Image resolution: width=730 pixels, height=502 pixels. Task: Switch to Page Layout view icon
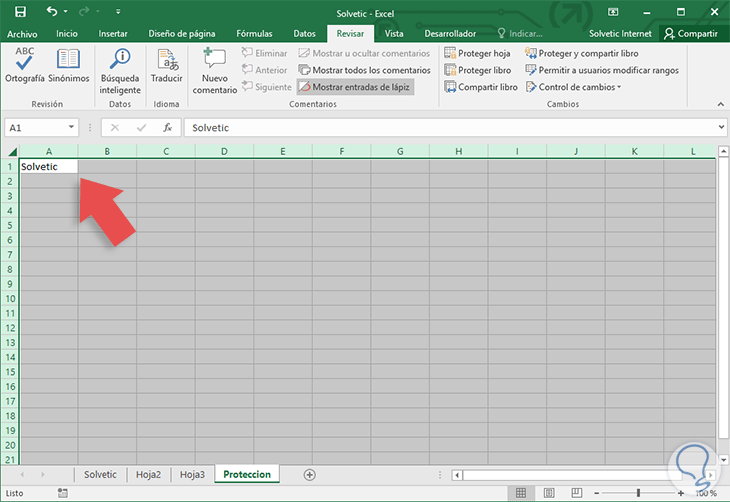tap(549, 493)
